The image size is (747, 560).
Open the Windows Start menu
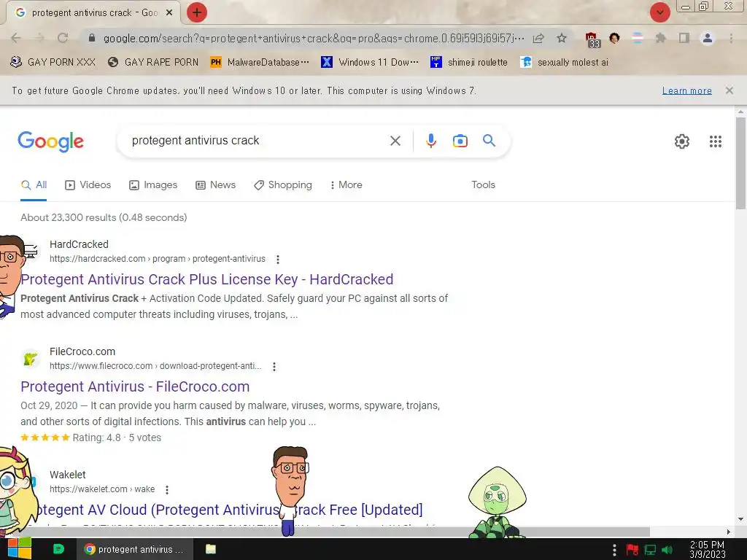click(19, 548)
